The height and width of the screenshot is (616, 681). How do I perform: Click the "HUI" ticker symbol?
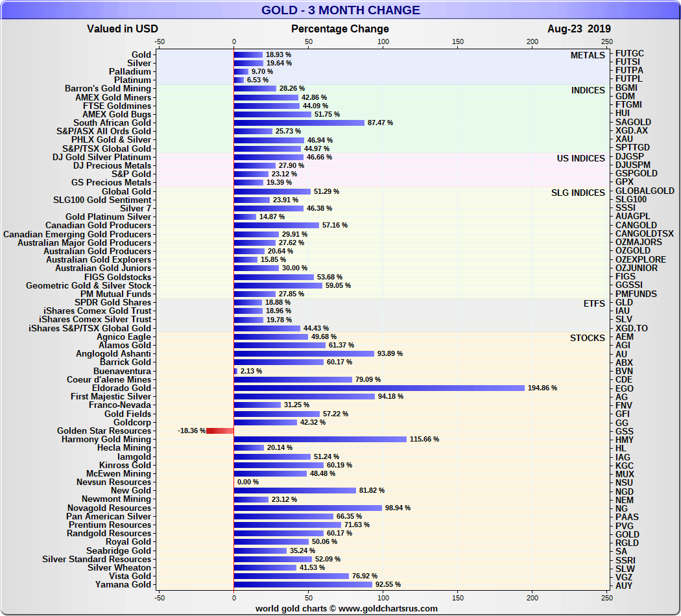coord(623,113)
